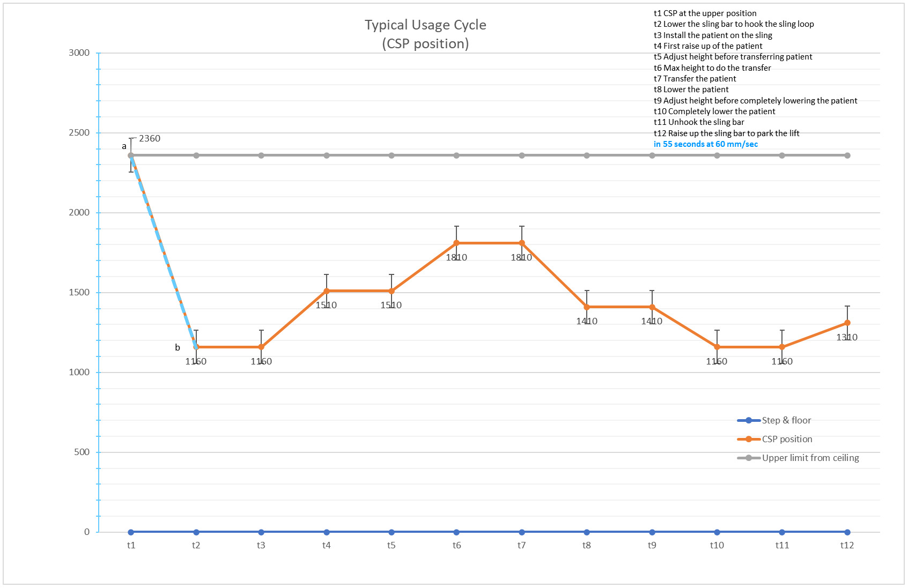
Task: Select Upper limit from ceiling legend entry
Action: click(x=798, y=458)
